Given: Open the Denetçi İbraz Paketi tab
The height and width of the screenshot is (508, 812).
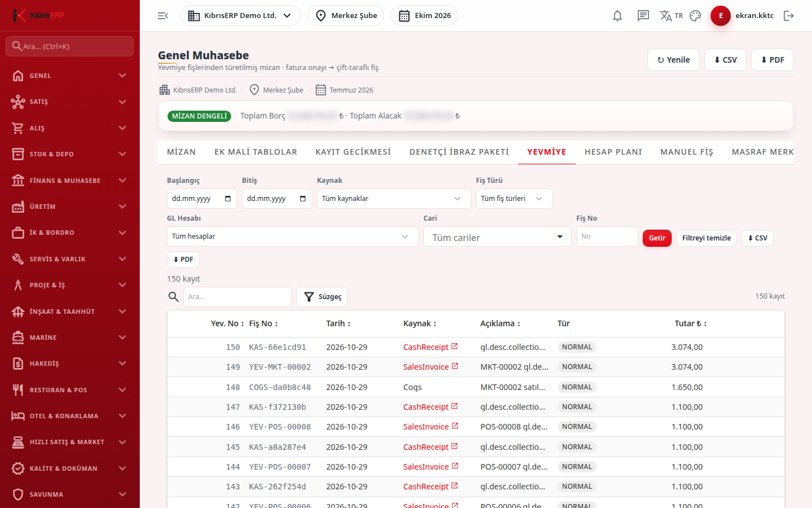Looking at the screenshot, I should 459,152.
